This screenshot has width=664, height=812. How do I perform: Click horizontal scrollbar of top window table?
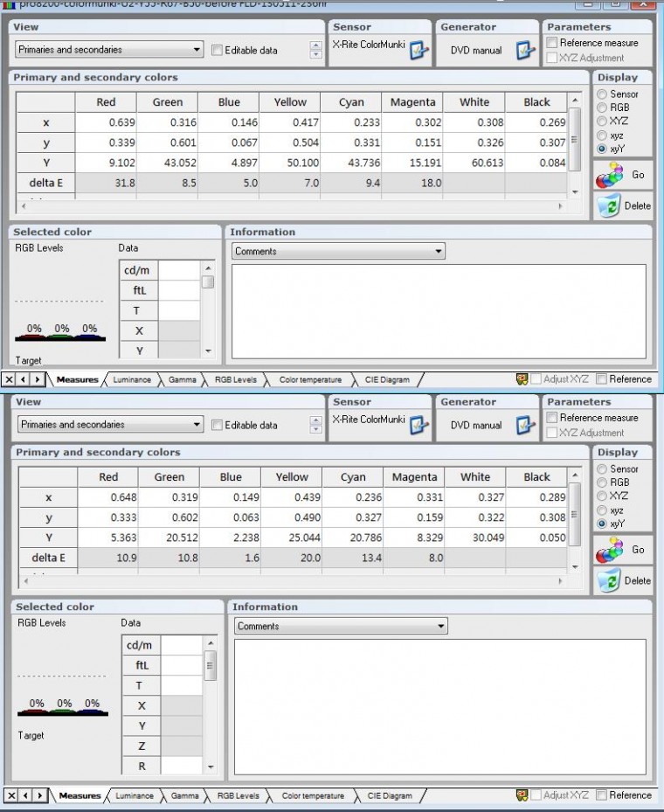[x=293, y=206]
